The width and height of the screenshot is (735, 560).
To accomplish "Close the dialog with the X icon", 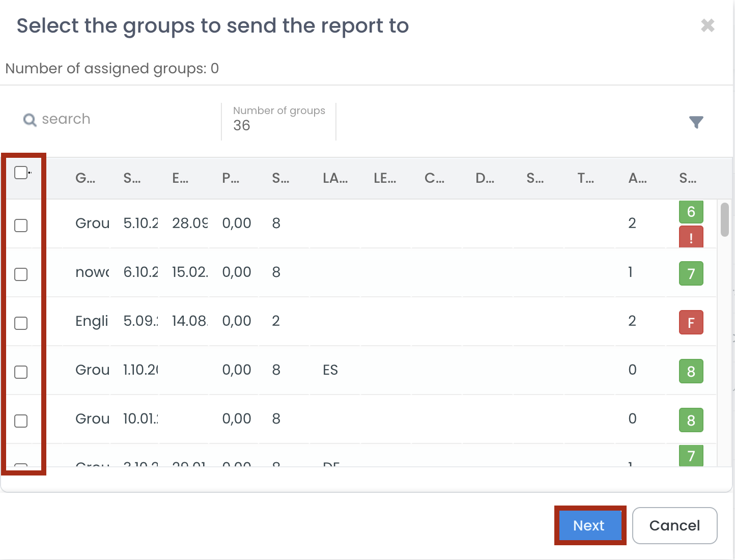I will click(x=708, y=25).
